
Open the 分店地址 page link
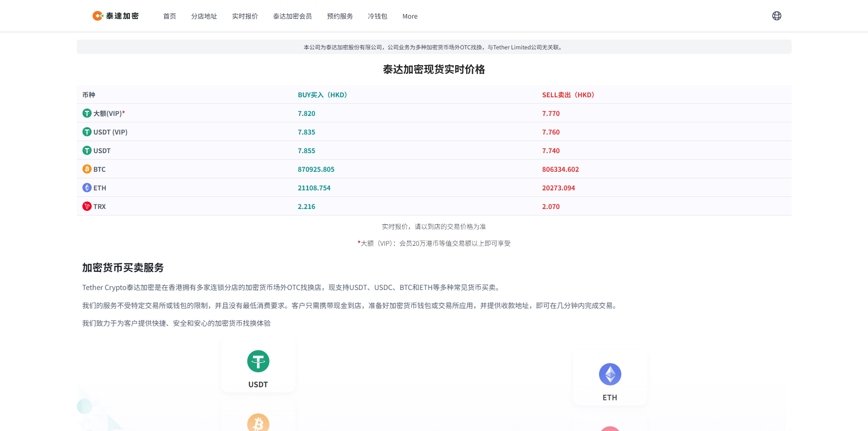pos(204,16)
